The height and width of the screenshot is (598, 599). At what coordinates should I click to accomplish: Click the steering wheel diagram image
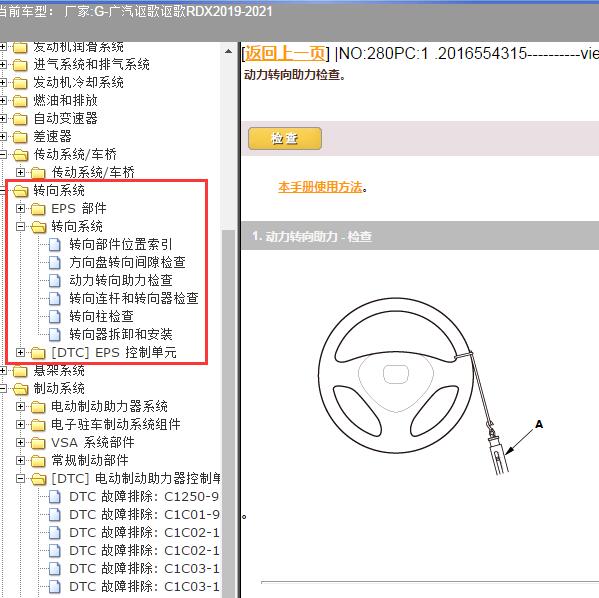(431, 386)
